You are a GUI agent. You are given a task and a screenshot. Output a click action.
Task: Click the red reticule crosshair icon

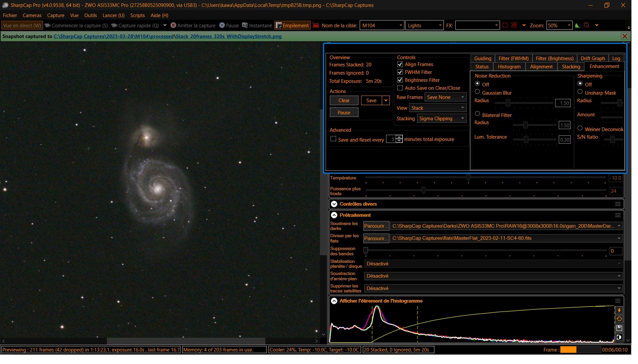point(514,25)
